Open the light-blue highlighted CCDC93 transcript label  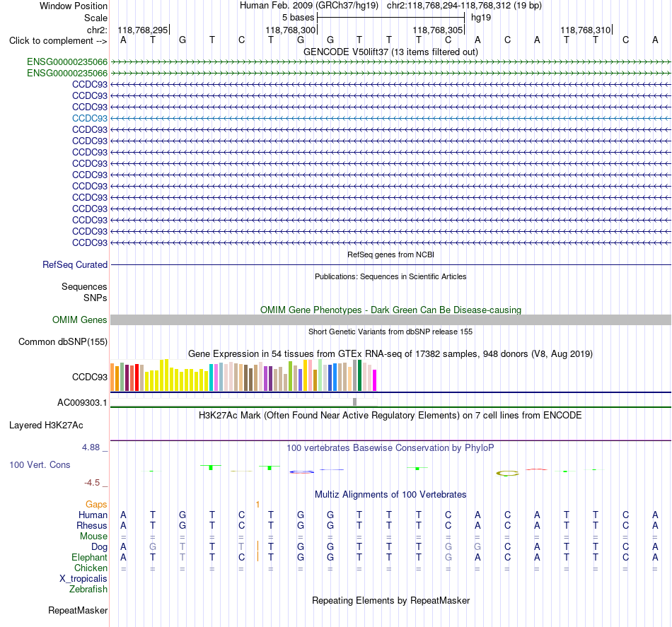point(90,118)
